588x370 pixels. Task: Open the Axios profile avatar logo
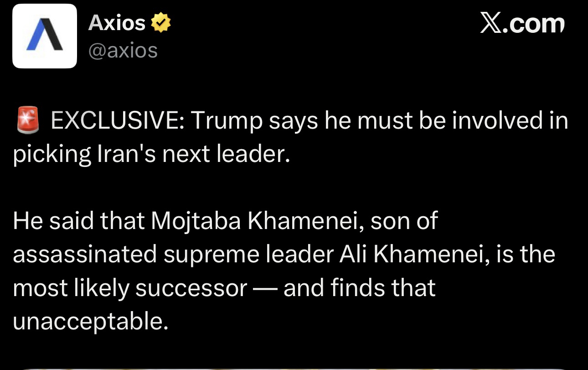pos(45,36)
